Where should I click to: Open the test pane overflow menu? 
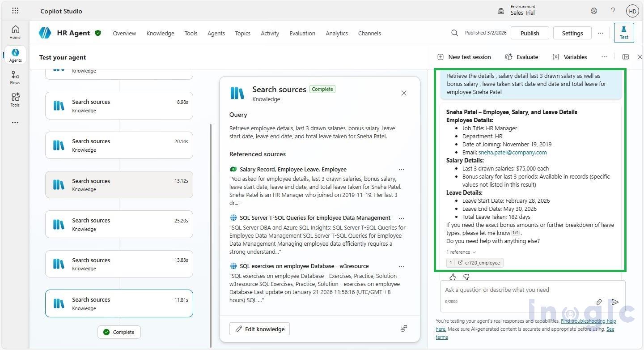click(x=604, y=57)
